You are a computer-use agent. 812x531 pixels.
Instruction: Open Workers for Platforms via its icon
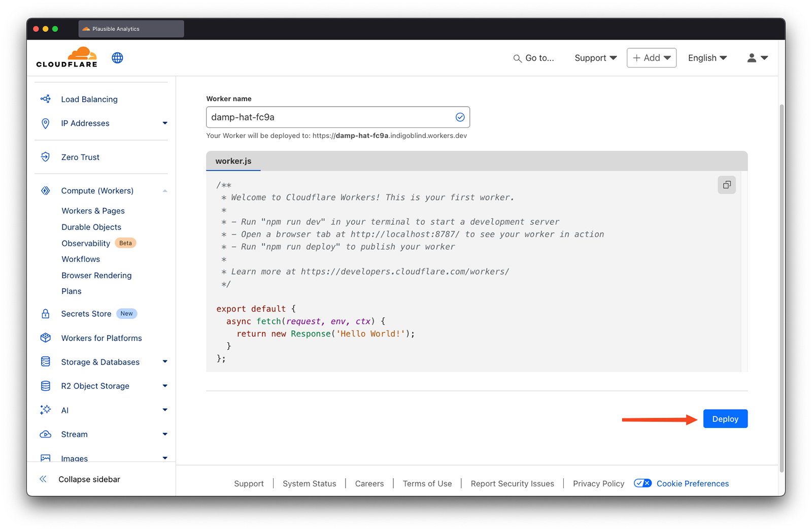(x=46, y=338)
